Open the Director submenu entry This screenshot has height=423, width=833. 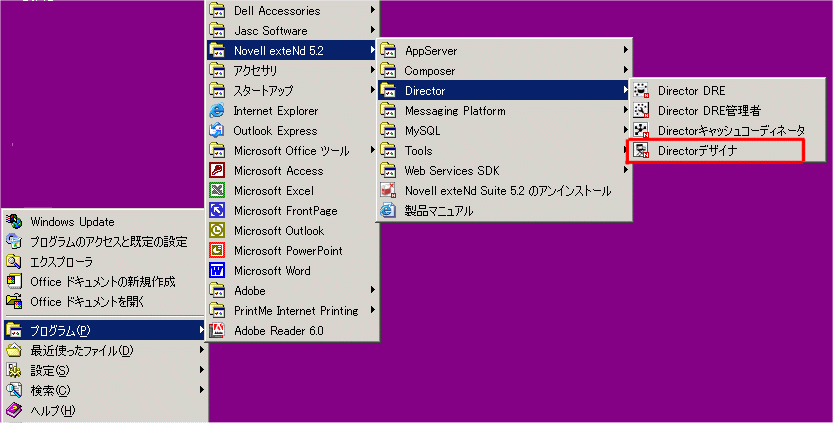click(504, 90)
